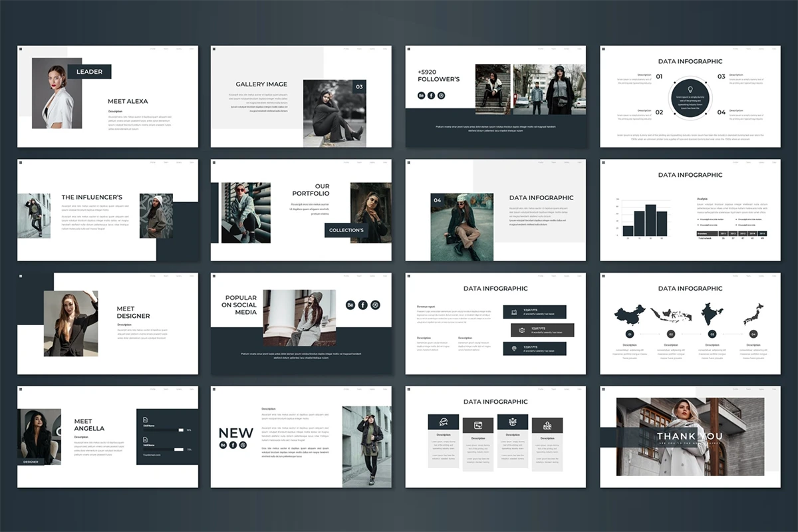Click the COLLECTION'S label button
Viewport: 798px width, 532px height.
coord(346,230)
